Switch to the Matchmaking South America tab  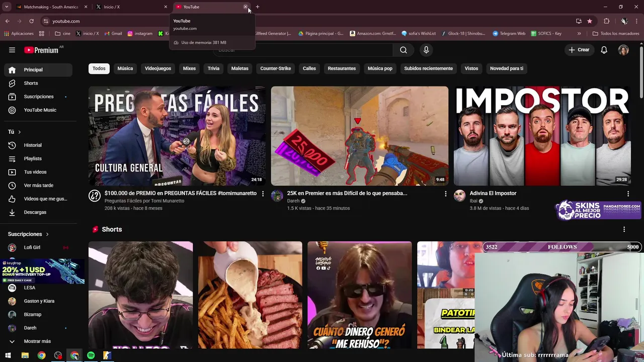[50, 7]
